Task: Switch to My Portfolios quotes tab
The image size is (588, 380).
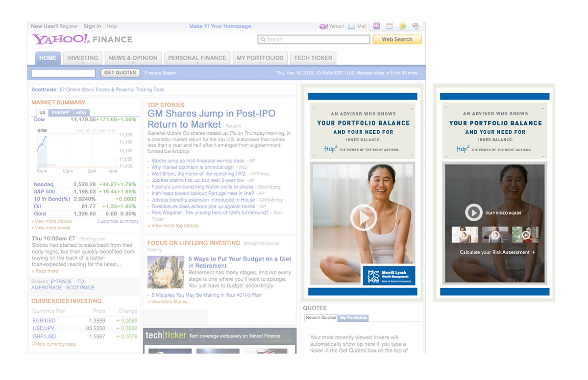Action: click(353, 318)
